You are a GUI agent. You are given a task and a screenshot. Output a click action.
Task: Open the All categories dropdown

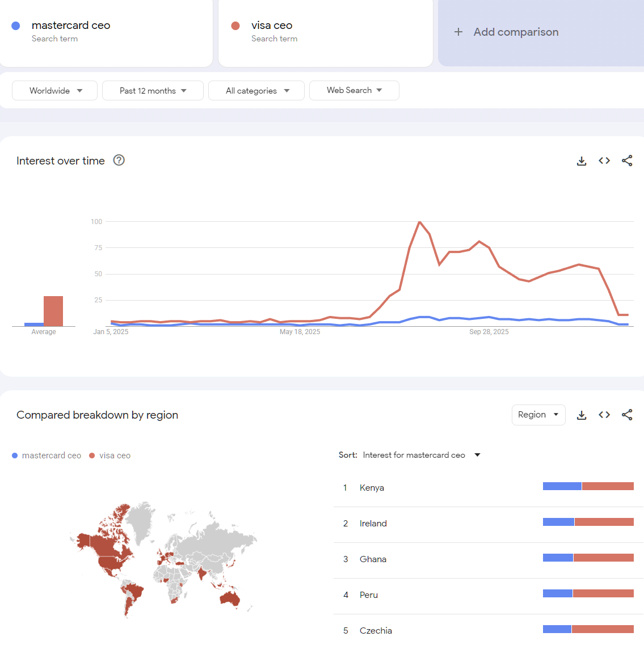256,91
